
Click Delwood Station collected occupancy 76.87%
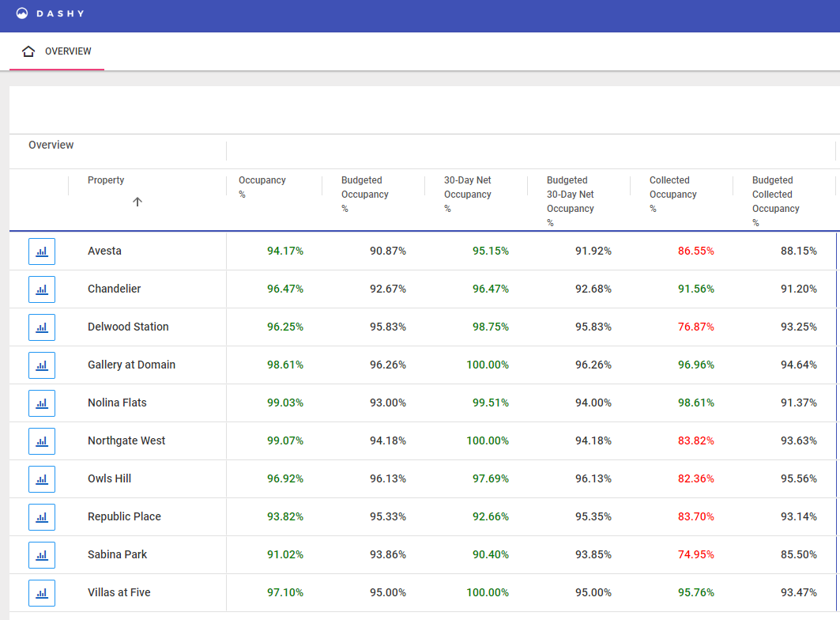[x=696, y=327]
